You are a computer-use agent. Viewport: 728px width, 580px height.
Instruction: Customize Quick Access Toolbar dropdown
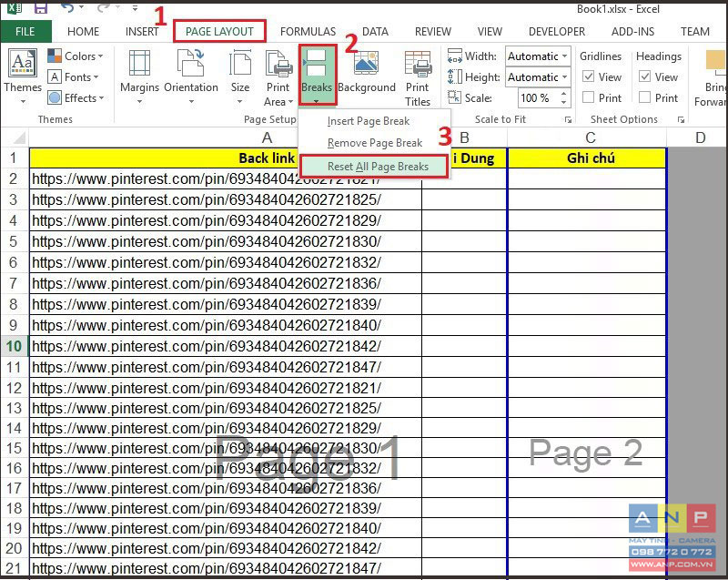pyautogui.click(x=135, y=8)
